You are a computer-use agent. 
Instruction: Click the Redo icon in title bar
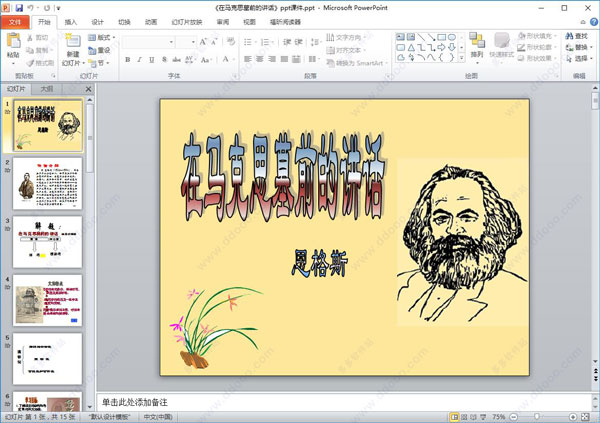(47, 7)
